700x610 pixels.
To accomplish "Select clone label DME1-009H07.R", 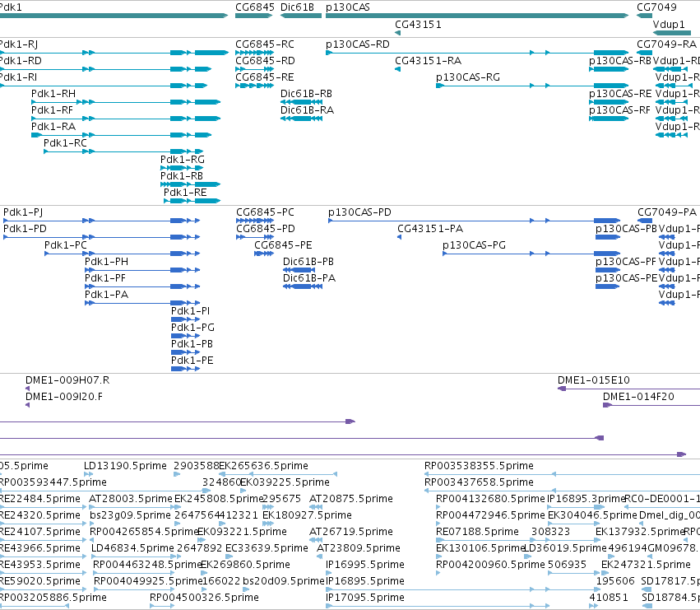I will point(67,380).
